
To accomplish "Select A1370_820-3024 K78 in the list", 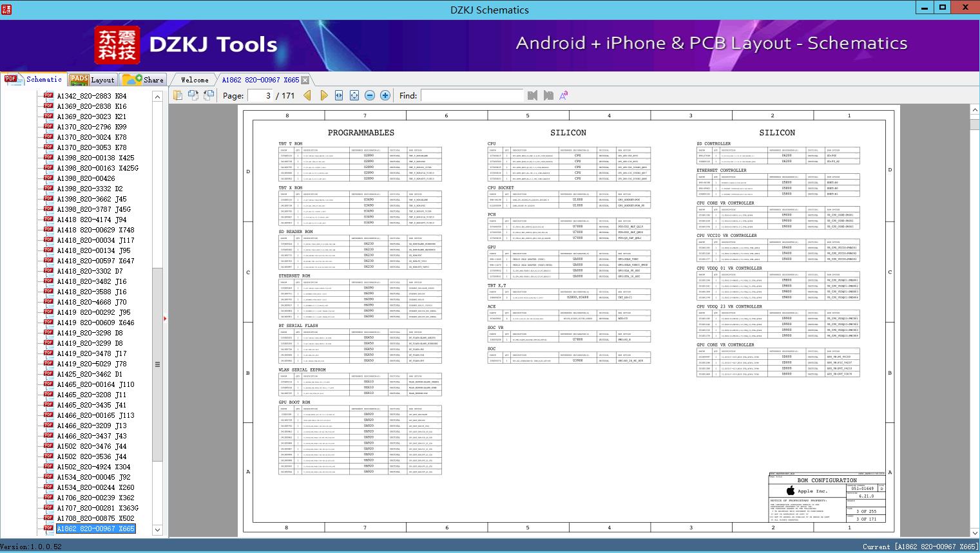I will [91, 137].
